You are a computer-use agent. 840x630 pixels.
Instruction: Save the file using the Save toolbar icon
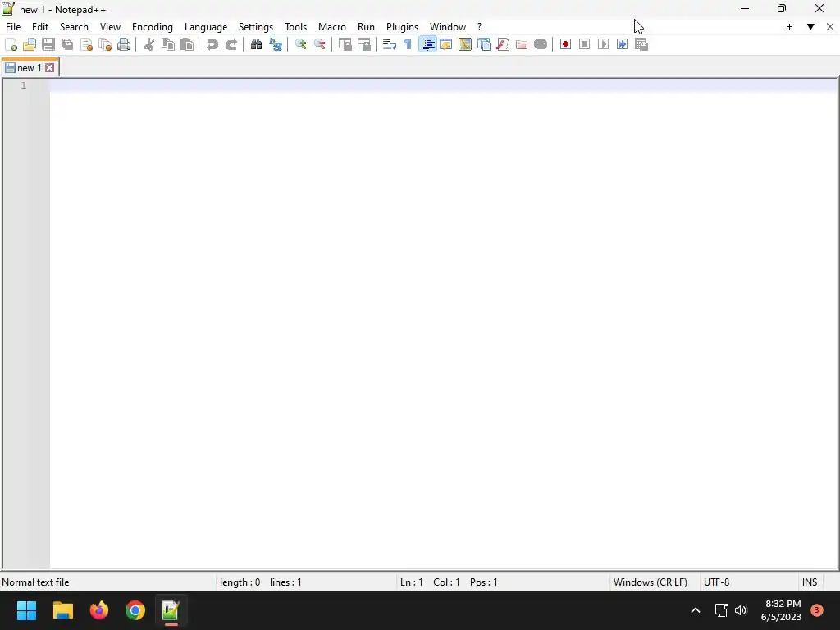[x=48, y=44]
